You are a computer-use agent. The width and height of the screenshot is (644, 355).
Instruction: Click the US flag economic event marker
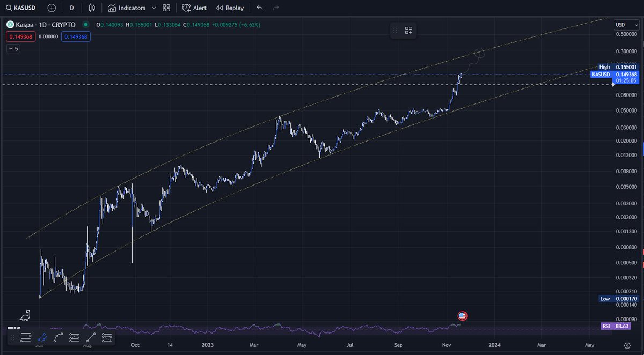pos(462,316)
